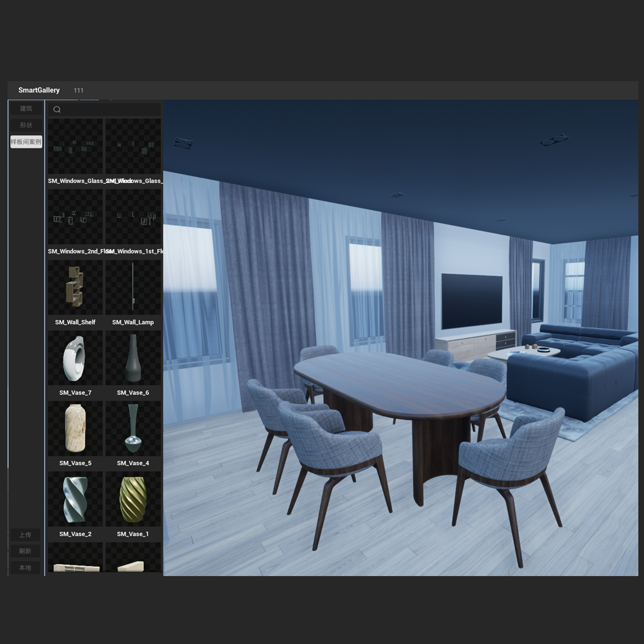Choose the SM_Vase_2 twisted vase
Screen dimensions: 644x644
coord(75,499)
